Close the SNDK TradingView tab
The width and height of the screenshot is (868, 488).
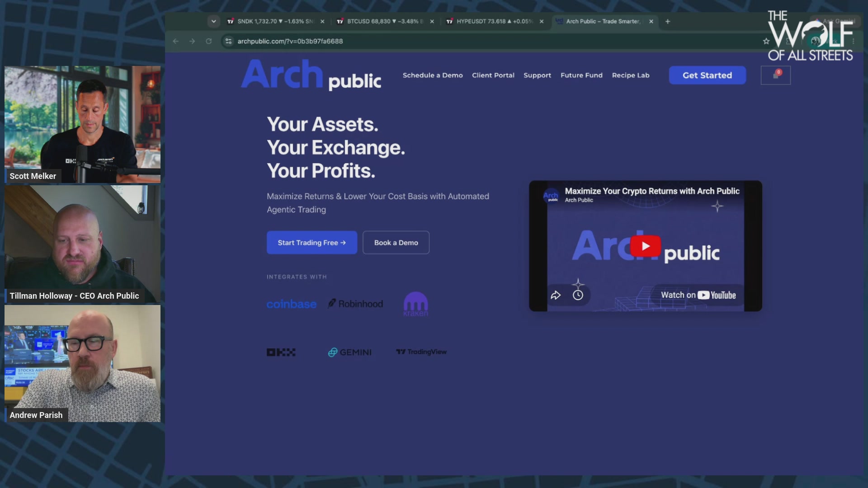click(322, 21)
